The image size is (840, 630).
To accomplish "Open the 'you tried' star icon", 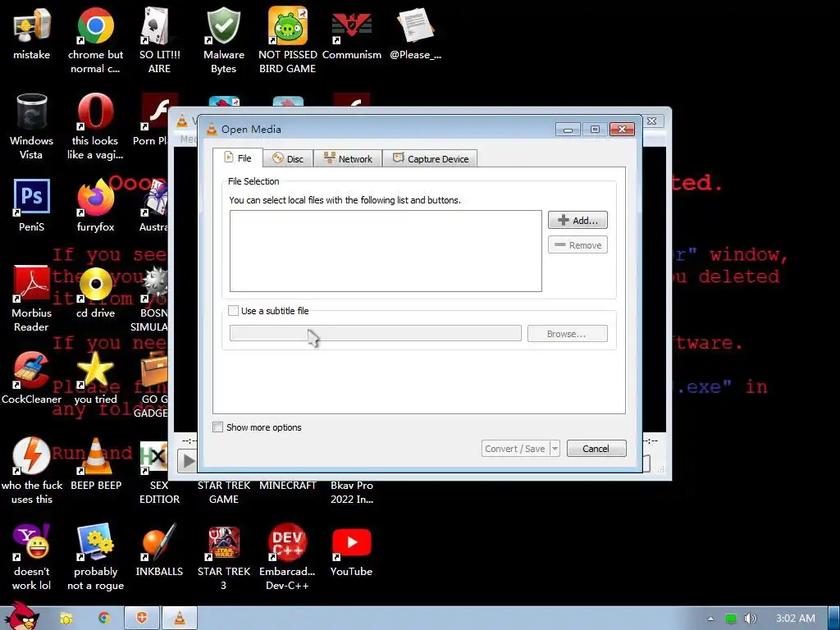I will pos(95,377).
